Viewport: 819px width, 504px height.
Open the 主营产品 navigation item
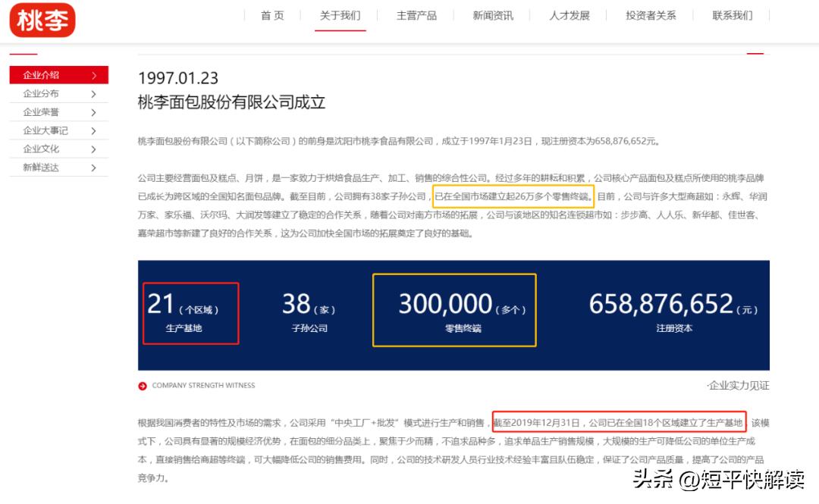click(416, 14)
